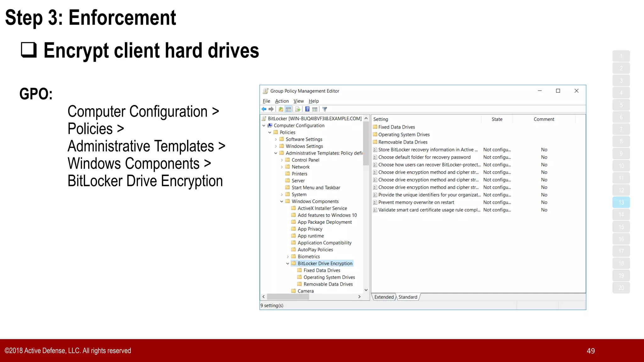Expand the Control Panel node

[x=282, y=160]
